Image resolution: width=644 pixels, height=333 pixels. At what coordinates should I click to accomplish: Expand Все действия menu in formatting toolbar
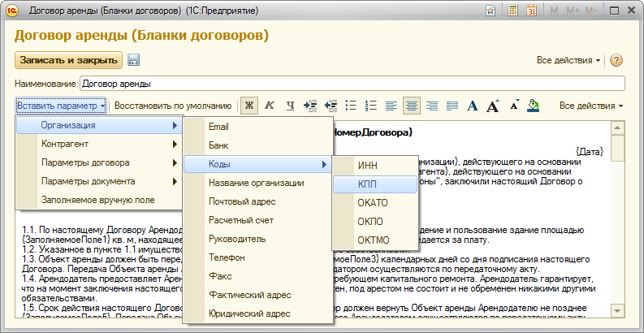[590, 106]
